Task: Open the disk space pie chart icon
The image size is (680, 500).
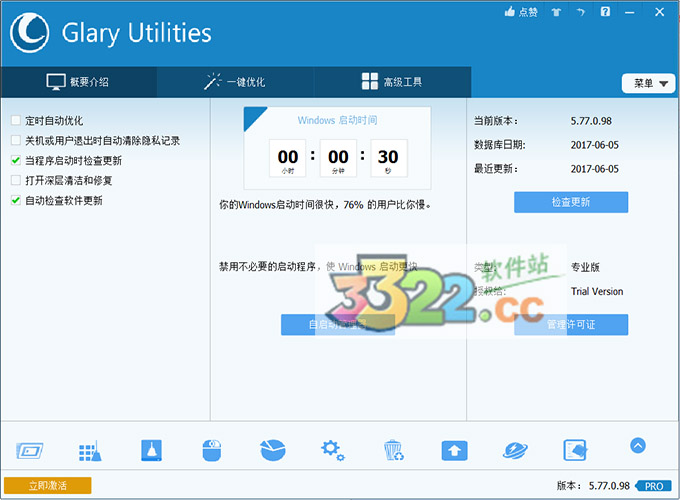Action: pyautogui.click(x=273, y=450)
